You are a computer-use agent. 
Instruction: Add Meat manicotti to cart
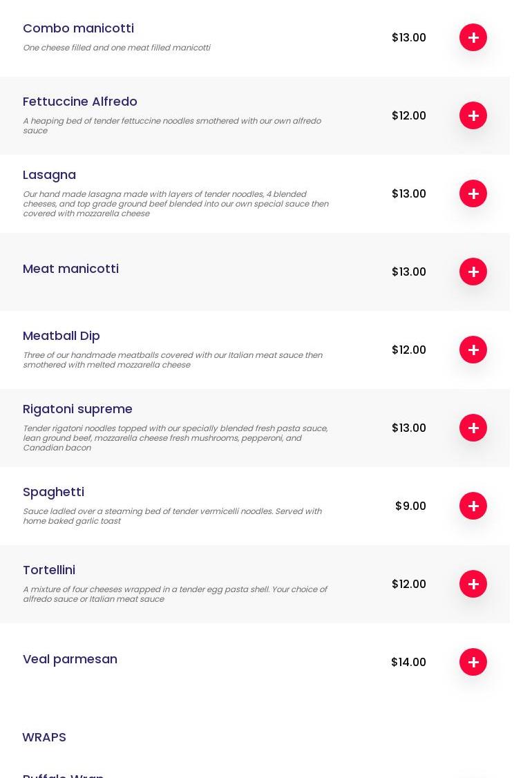coord(473,272)
